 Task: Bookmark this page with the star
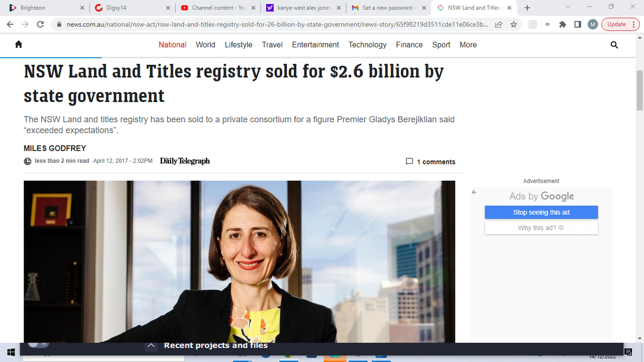pos(514,24)
